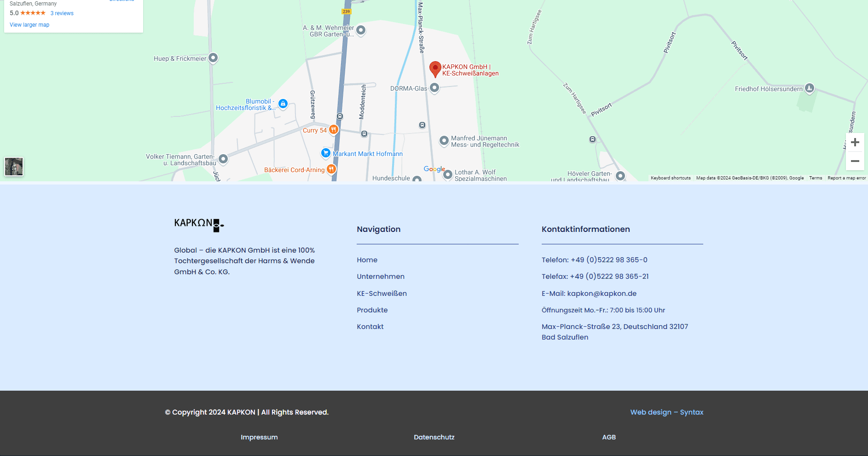Zoom in on the map
The height and width of the screenshot is (456, 868).
point(855,143)
